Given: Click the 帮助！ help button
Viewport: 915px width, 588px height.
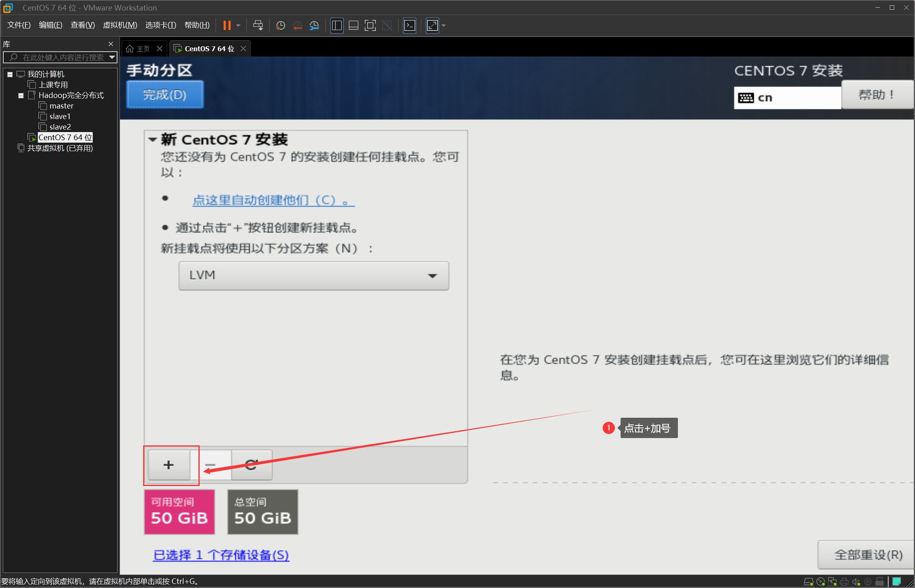Looking at the screenshot, I should coord(877,94).
